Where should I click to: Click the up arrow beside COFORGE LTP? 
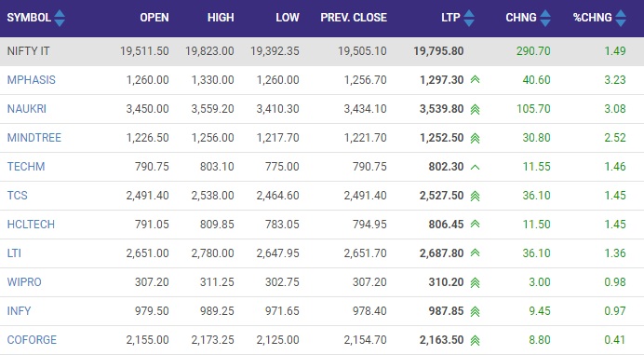(476, 340)
